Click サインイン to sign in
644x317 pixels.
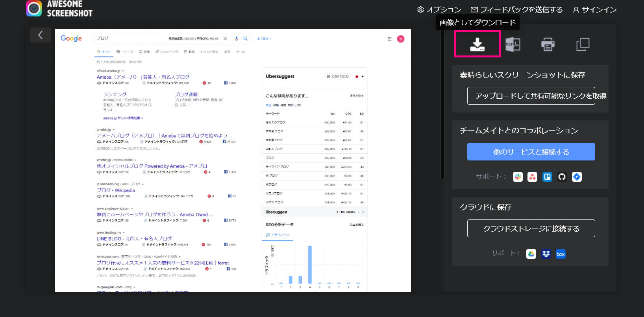595,9
